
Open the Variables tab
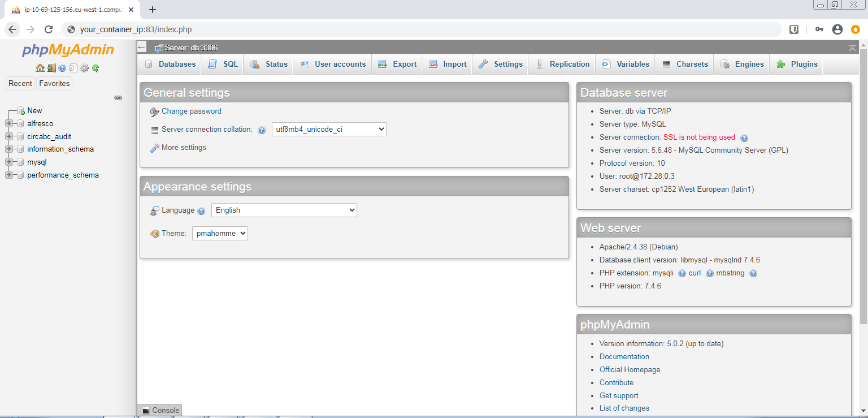(626, 64)
